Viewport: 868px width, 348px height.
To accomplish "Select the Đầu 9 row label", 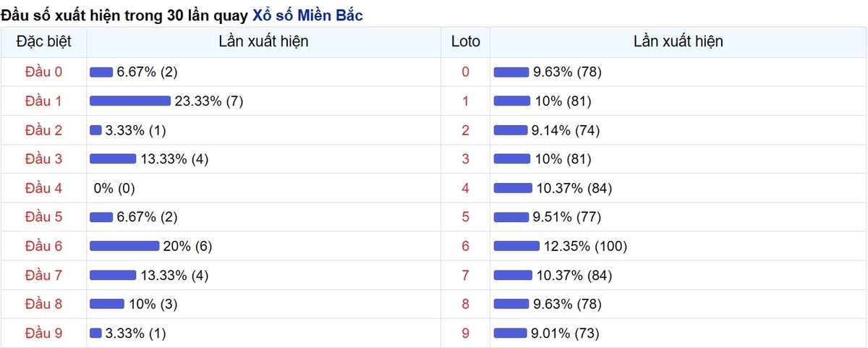I will 43,333.
